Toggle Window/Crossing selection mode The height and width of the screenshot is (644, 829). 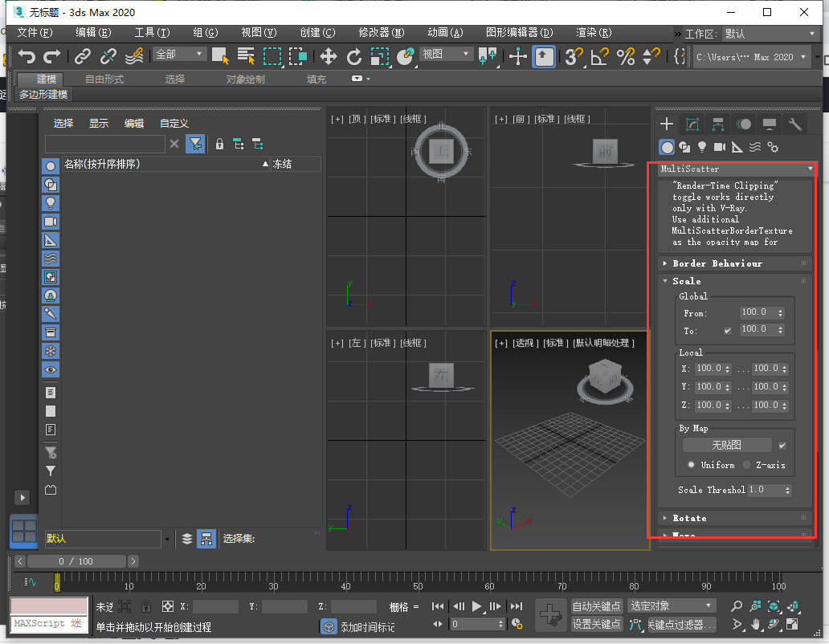[298, 55]
